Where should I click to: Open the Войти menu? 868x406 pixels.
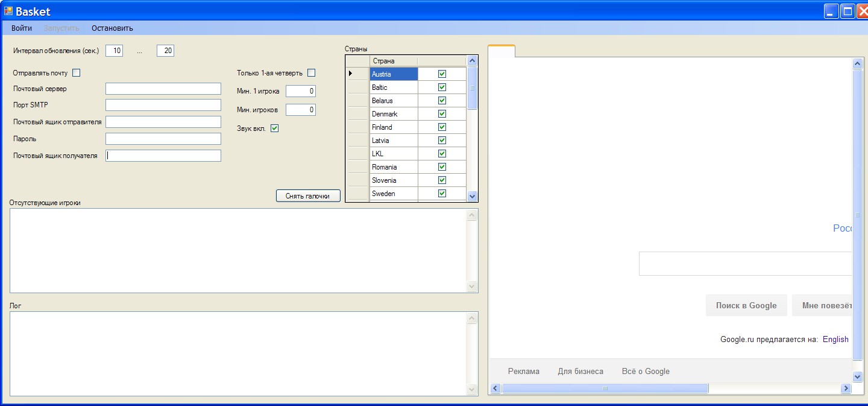pyautogui.click(x=22, y=28)
